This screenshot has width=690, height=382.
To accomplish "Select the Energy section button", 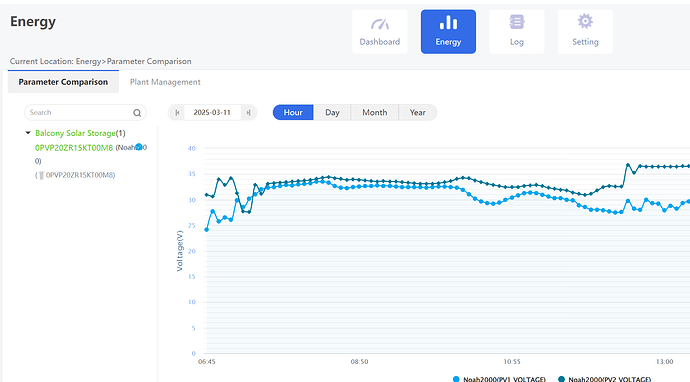I will pos(448,32).
